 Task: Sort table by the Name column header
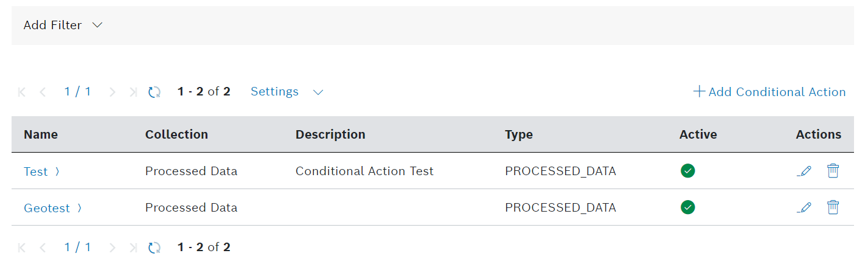[x=41, y=134]
